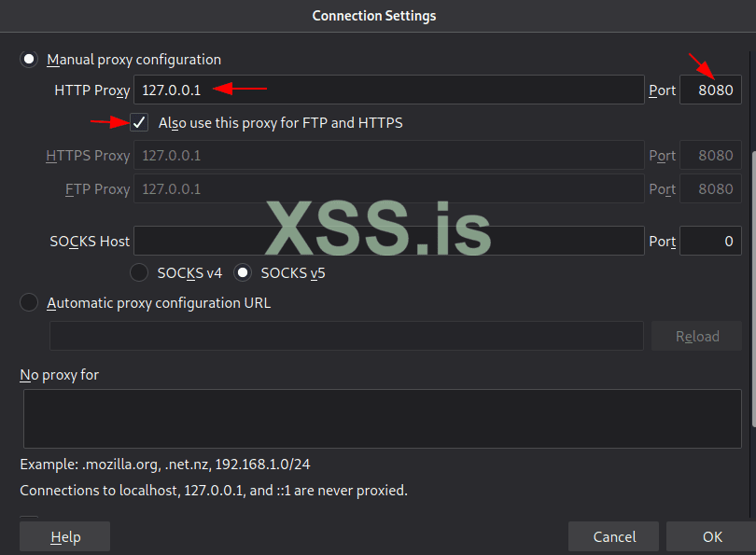The image size is (756, 555).
Task: Click the HTTPS Proxy port field
Action: coord(711,156)
